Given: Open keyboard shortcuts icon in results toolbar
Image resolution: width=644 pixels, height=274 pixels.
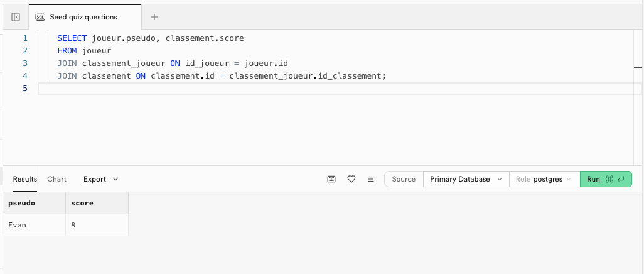Looking at the screenshot, I should 331,179.
